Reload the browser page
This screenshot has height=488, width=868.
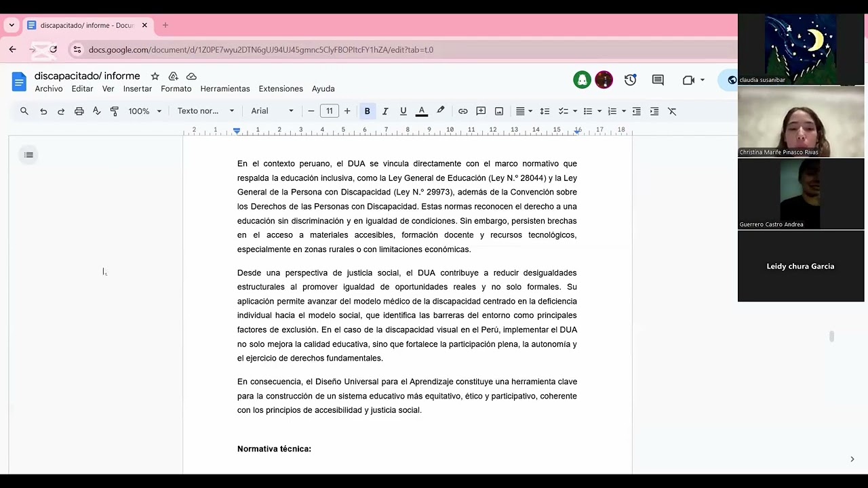(x=53, y=49)
